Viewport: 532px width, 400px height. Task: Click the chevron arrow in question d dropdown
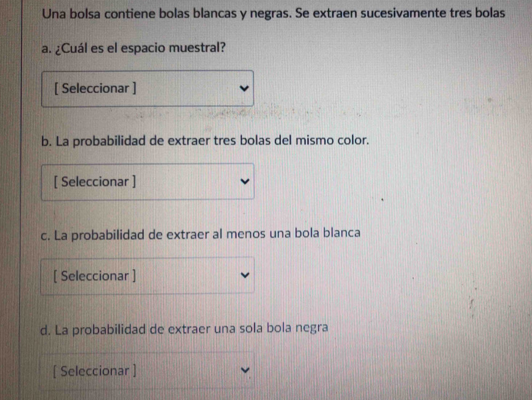pyautogui.click(x=245, y=370)
